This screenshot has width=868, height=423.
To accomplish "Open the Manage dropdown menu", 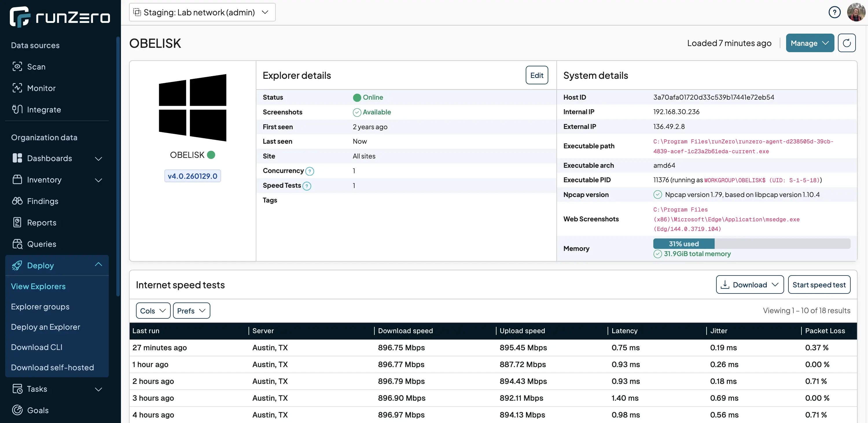I will point(810,43).
